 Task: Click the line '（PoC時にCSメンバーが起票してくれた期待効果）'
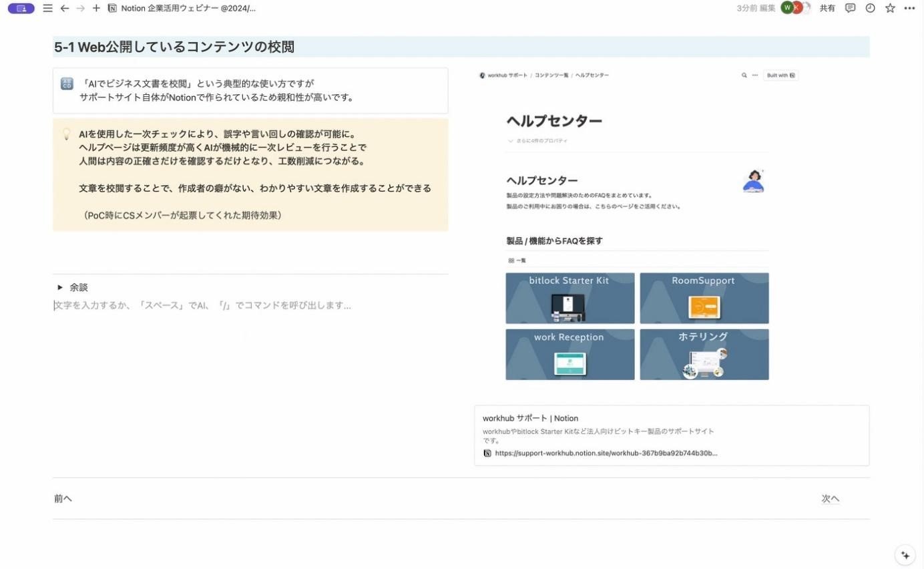pyautogui.click(x=182, y=215)
